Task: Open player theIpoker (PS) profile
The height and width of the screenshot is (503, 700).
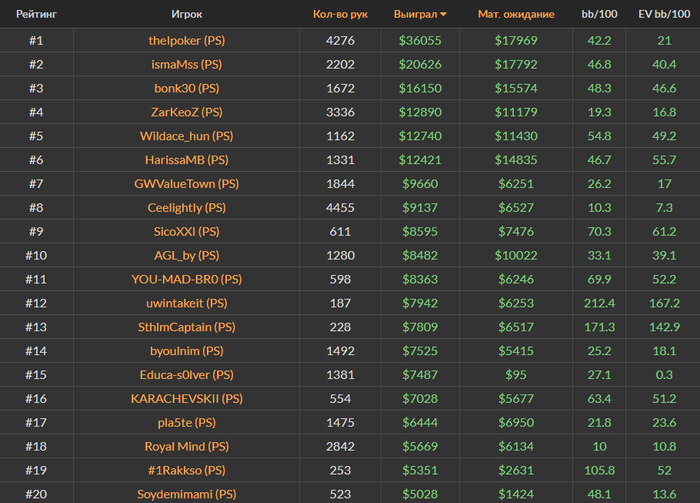Action: pyautogui.click(x=187, y=41)
